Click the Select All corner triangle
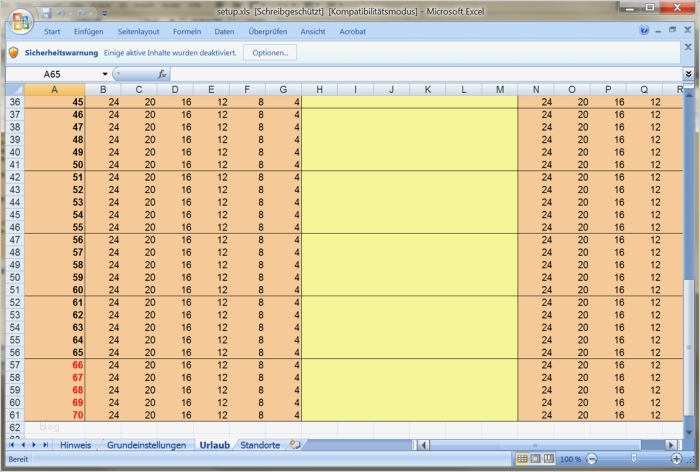 click(15, 89)
